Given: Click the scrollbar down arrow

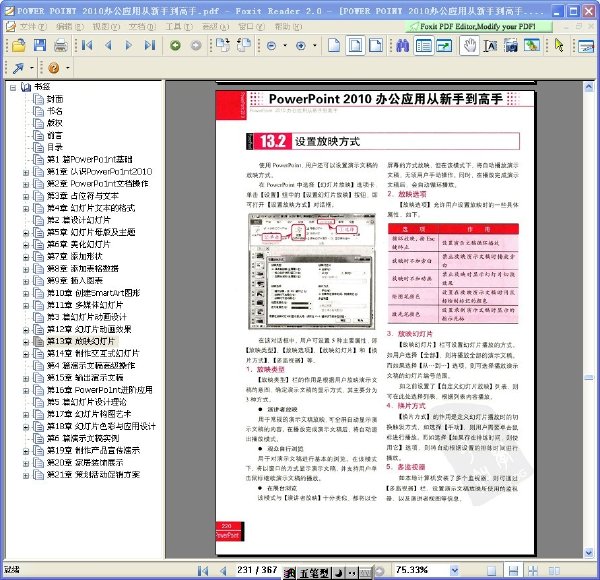Looking at the screenshot, I should 589,552.
